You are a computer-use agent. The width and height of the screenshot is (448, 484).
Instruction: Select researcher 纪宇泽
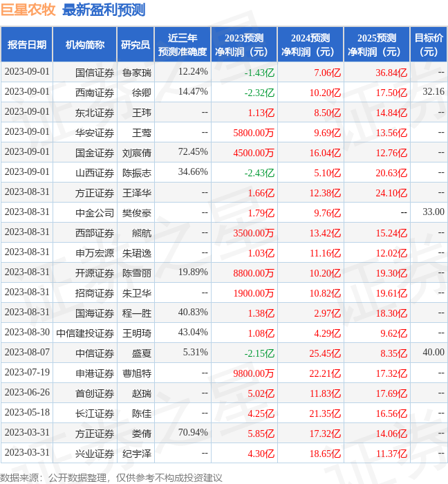(x=137, y=454)
